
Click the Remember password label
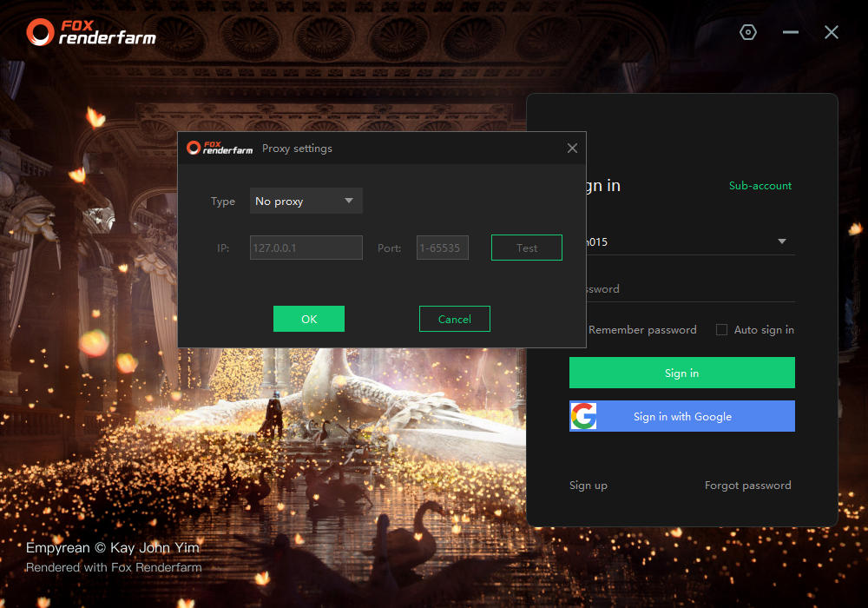[x=642, y=329]
